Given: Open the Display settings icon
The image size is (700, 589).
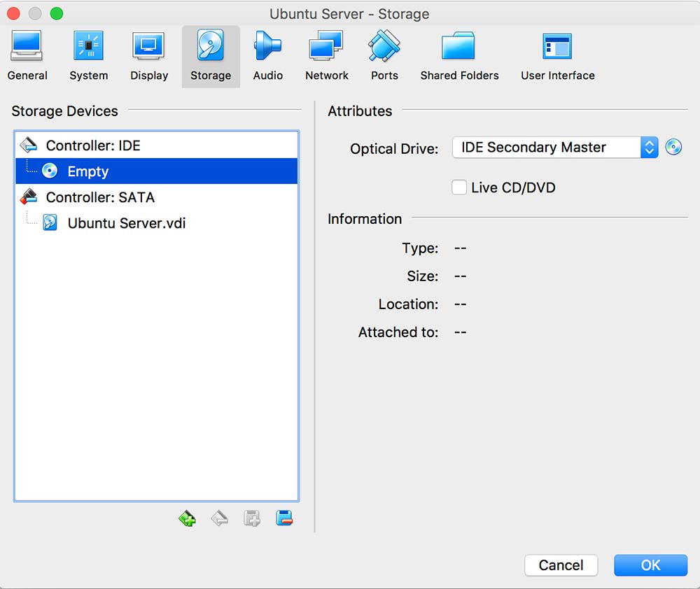Looking at the screenshot, I should (x=148, y=56).
